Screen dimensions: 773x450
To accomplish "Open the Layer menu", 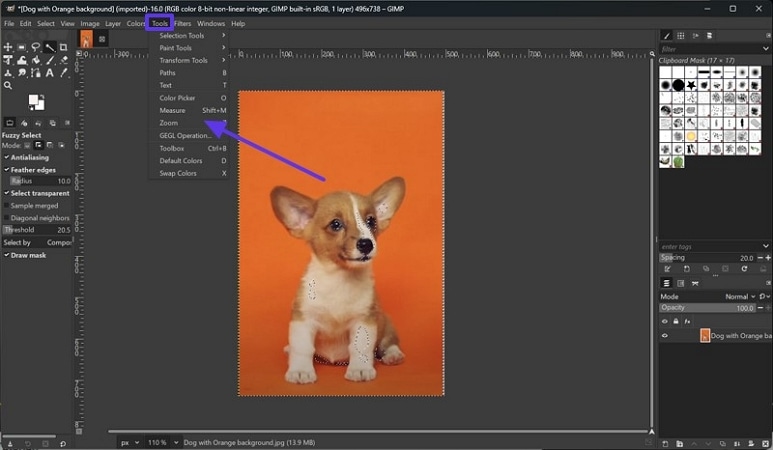I will click(113, 23).
